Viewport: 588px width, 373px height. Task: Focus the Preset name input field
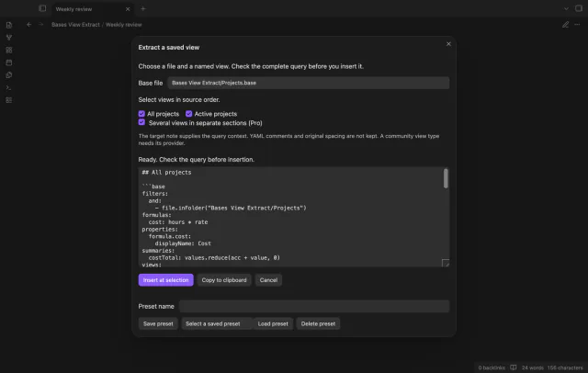tap(314, 306)
